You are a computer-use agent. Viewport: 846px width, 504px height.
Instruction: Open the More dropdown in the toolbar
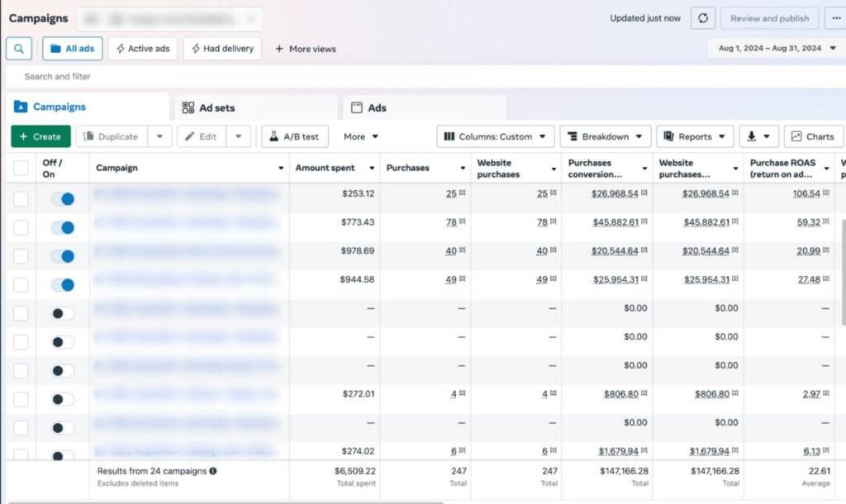pyautogui.click(x=360, y=136)
